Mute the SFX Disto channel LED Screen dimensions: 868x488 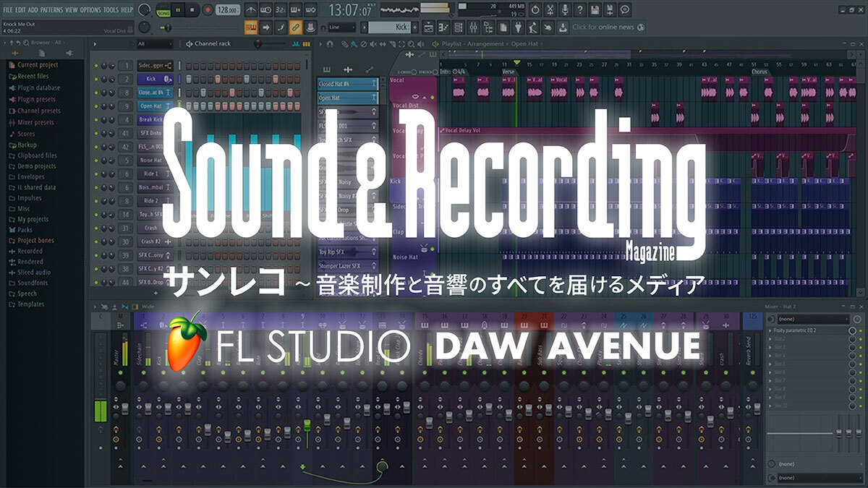[96, 133]
